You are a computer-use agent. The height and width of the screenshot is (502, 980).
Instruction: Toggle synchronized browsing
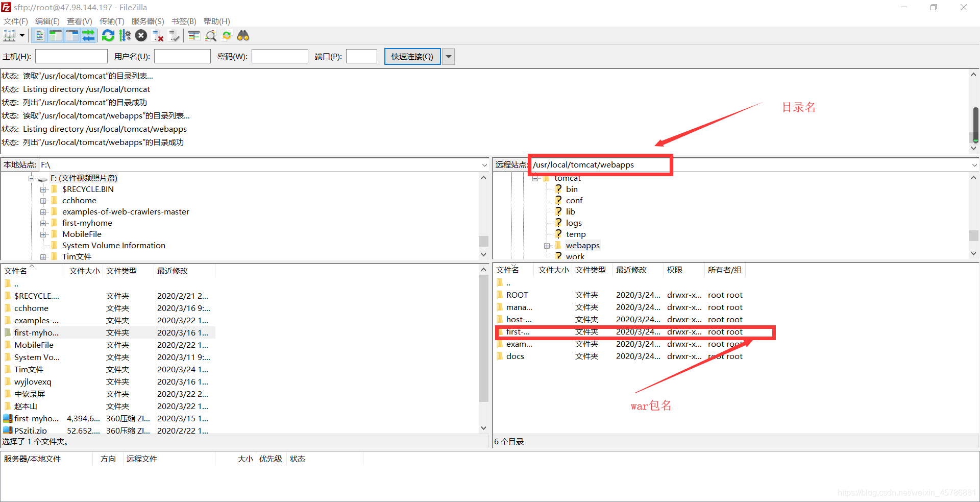point(227,36)
